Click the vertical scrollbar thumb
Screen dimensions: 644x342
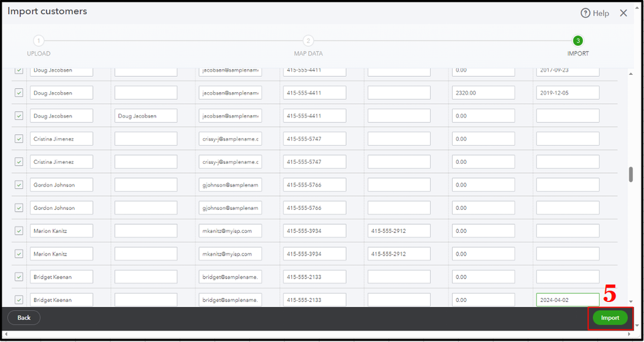[x=631, y=174]
